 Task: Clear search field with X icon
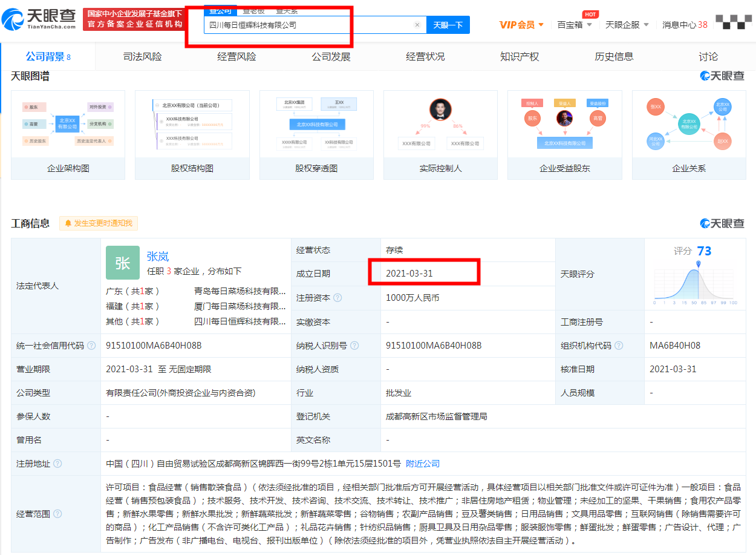(x=417, y=25)
